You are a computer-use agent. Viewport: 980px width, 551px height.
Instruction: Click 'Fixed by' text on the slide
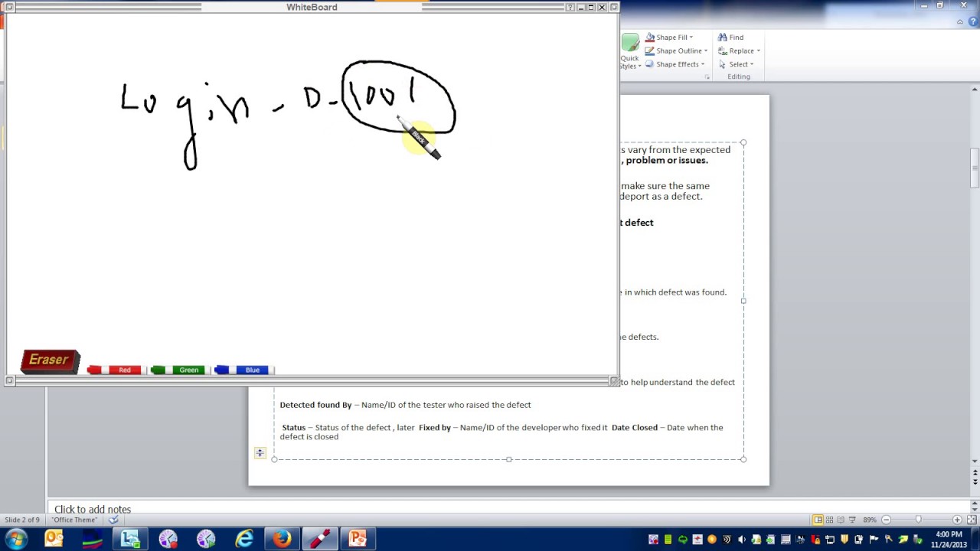[x=435, y=428]
